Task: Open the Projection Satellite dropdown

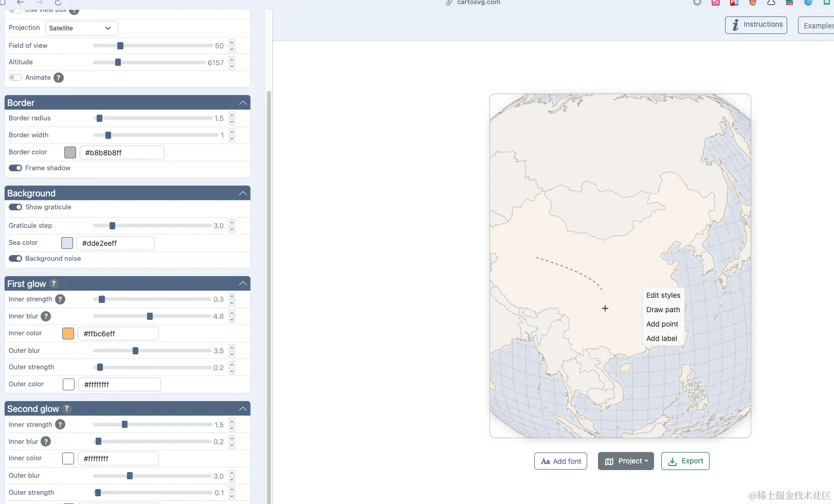Action: 81,28
